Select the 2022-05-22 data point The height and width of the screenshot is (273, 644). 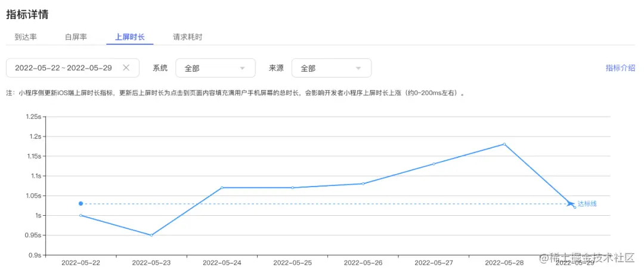81,215
